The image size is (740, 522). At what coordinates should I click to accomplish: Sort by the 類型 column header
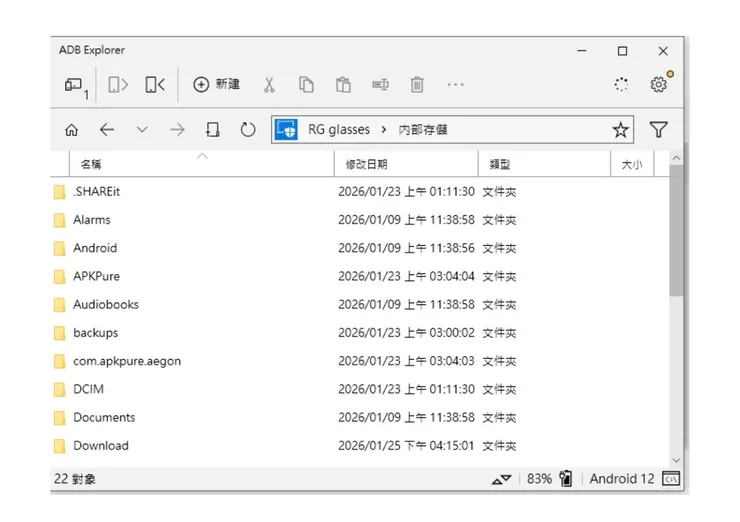[x=544, y=164]
